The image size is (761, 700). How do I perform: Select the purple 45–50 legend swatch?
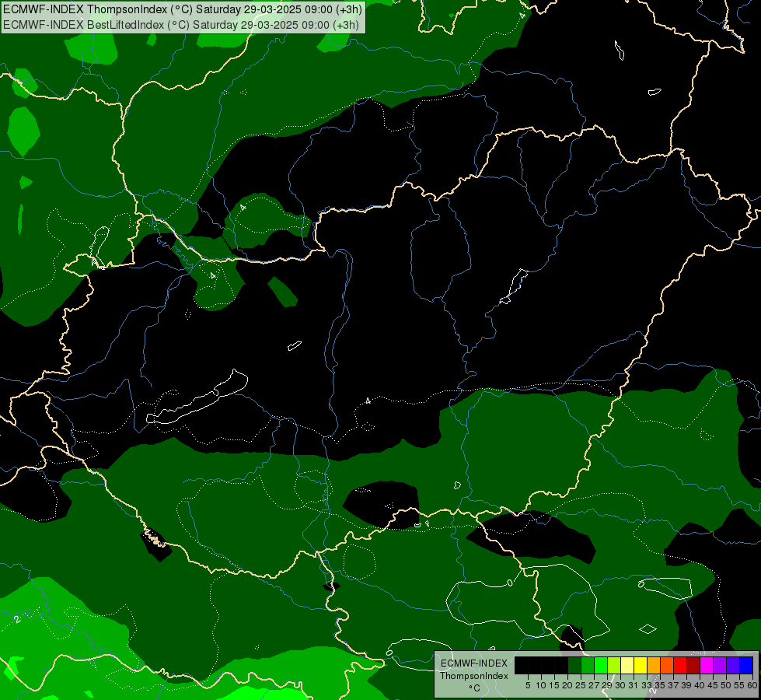click(x=719, y=665)
